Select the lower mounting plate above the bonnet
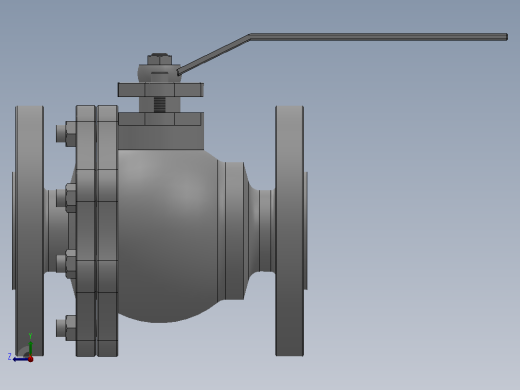The width and height of the screenshot is (520, 390). (x=161, y=119)
